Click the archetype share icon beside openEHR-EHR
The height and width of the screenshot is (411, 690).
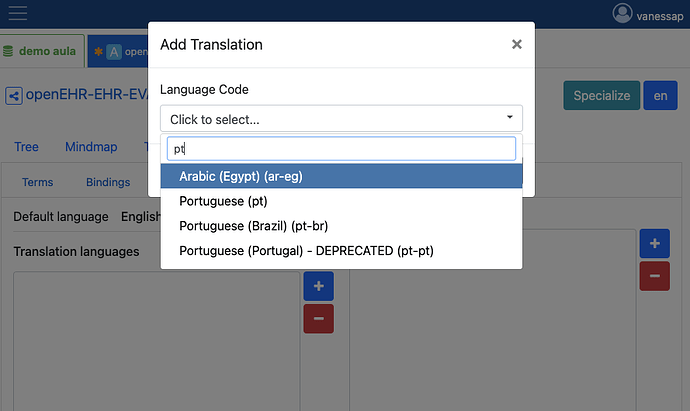click(x=14, y=96)
